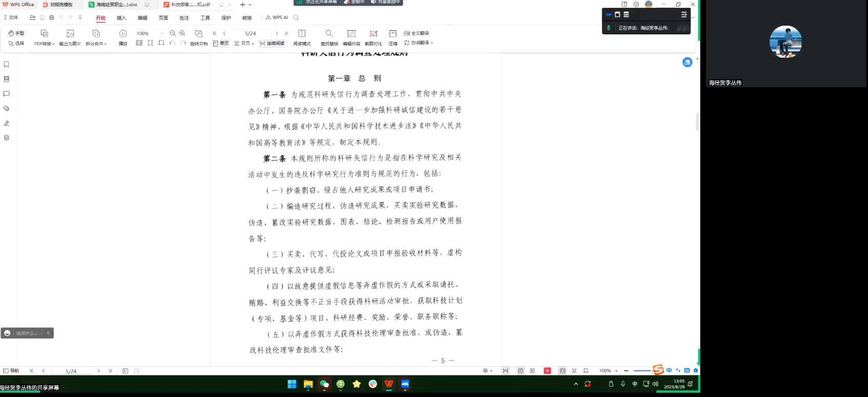
Task: Toggle 连续阅读 continuous reading
Action: pyautogui.click(x=272, y=44)
